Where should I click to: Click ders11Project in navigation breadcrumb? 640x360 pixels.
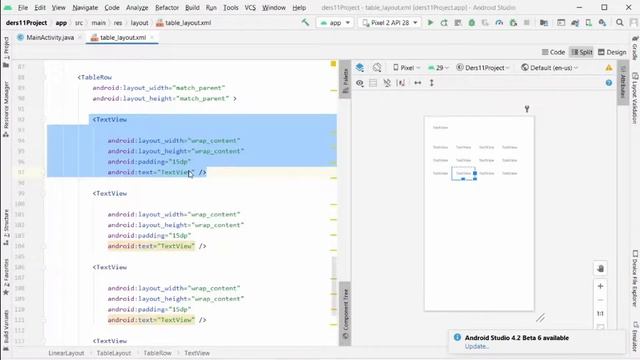(26, 23)
